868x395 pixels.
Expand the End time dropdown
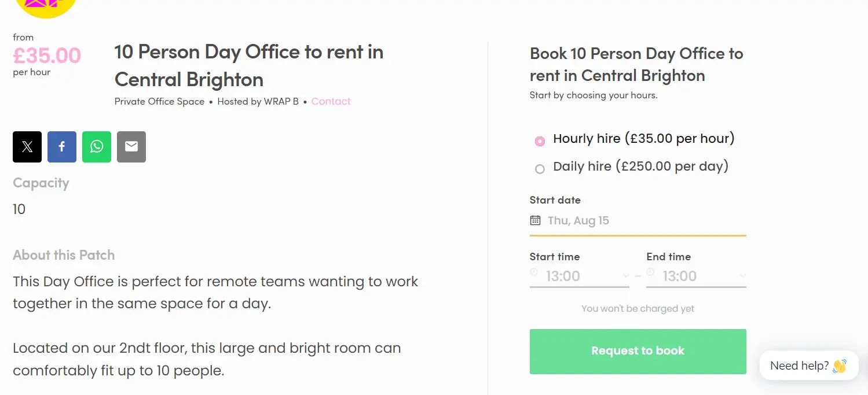click(702, 276)
